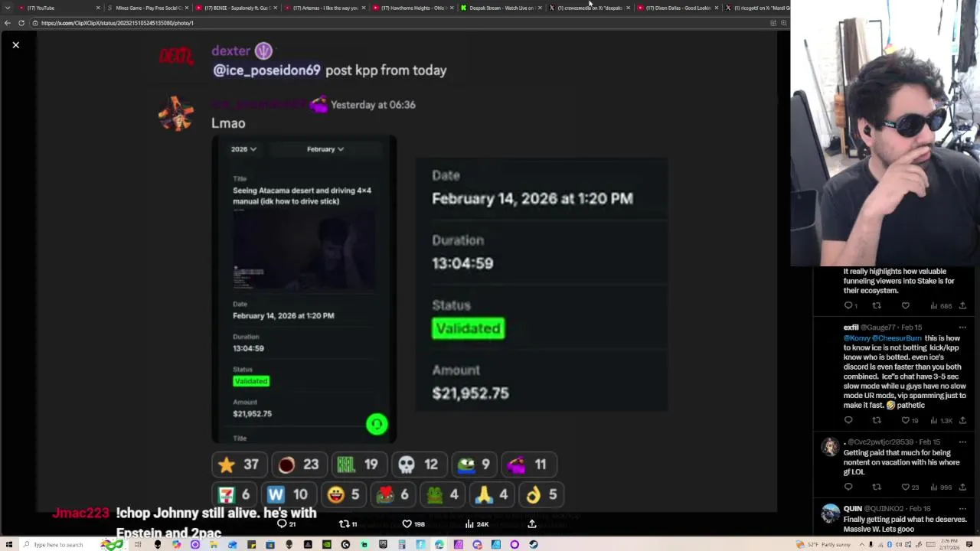The height and width of the screenshot is (551, 980).
Task: Reload the page in the browser
Action: 21,23
